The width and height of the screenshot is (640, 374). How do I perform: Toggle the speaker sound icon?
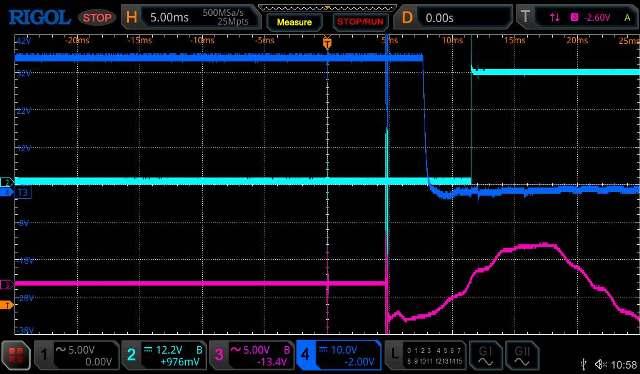600,364
